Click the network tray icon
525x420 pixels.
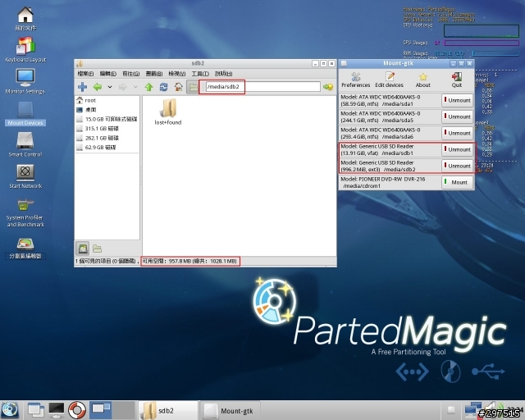point(472,410)
